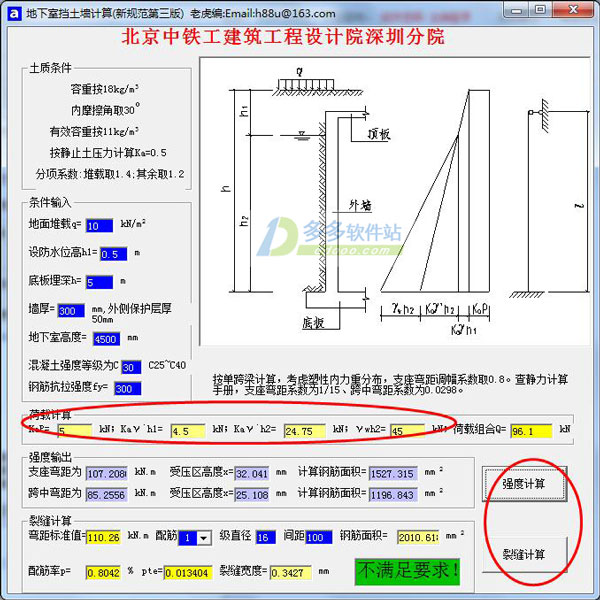
Task: Click the 容重按18kg/m³ text
Action: coord(104,89)
